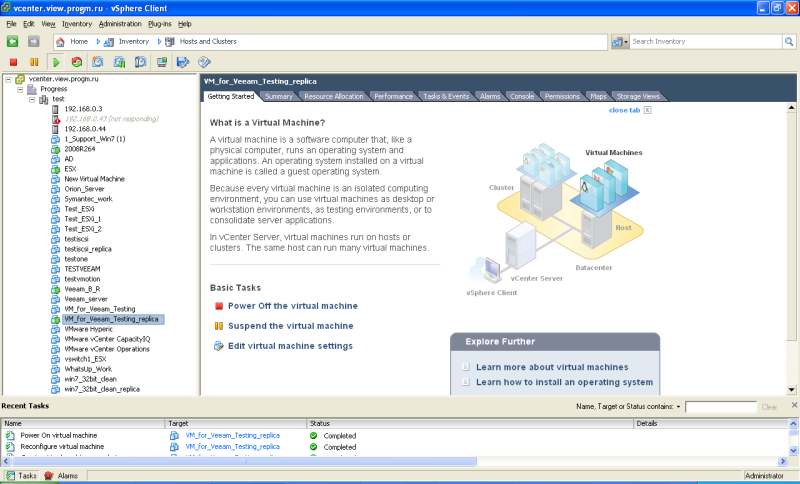Image resolution: width=800 pixels, height=484 pixels.
Task: Collapse the vcenter.view.progm.ru root node
Action: point(9,79)
